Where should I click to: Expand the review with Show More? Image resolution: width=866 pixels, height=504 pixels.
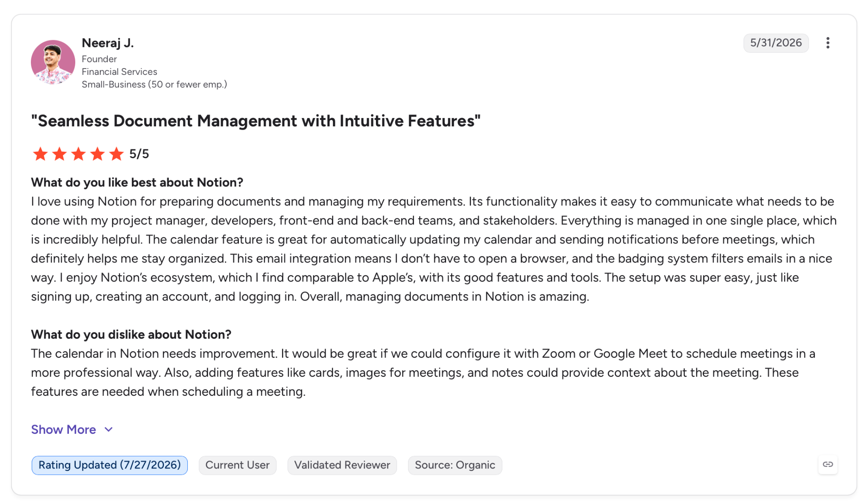point(63,430)
